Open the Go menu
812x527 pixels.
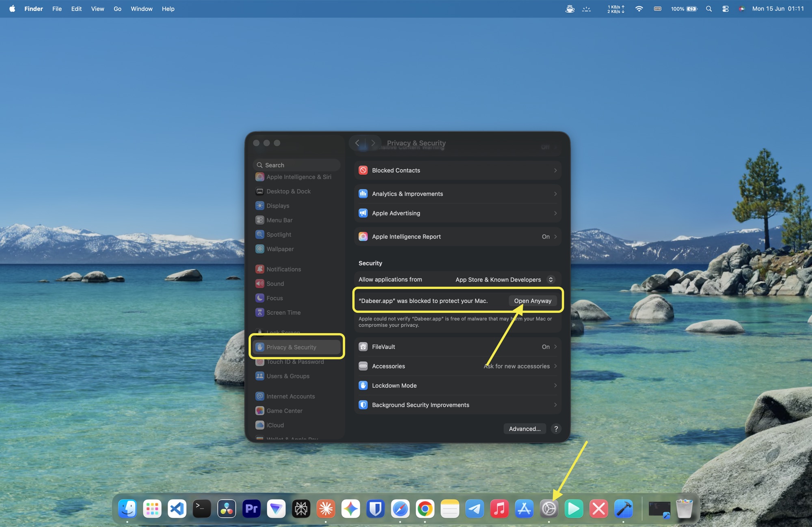tap(117, 9)
